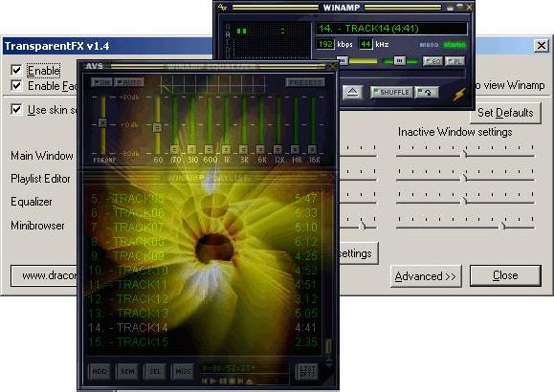The width and height of the screenshot is (554, 392).
Task: Toggle the equalizer ON button
Action: tap(101, 82)
